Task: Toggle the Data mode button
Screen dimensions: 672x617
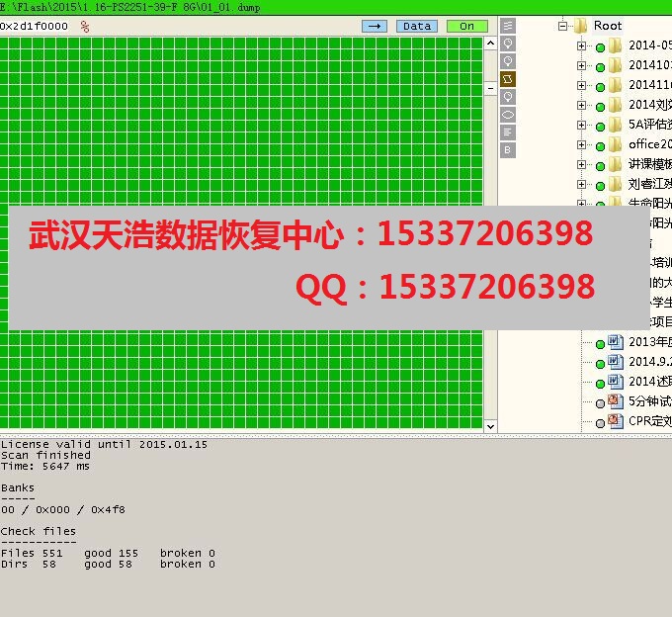Action: click(417, 27)
